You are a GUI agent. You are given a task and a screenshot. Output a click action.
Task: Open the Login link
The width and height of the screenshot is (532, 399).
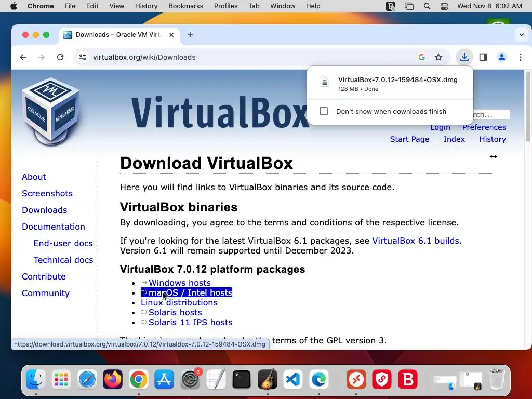tap(440, 127)
